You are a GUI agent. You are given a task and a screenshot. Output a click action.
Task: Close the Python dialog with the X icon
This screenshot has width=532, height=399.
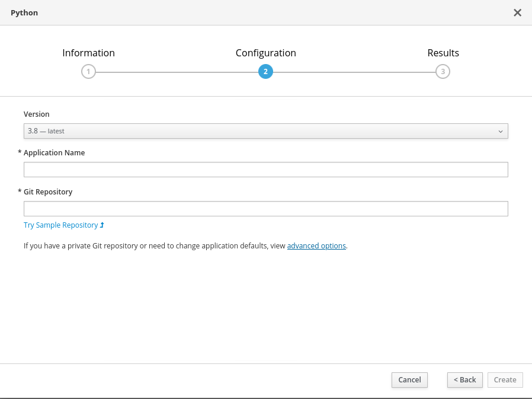click(517, 12)
